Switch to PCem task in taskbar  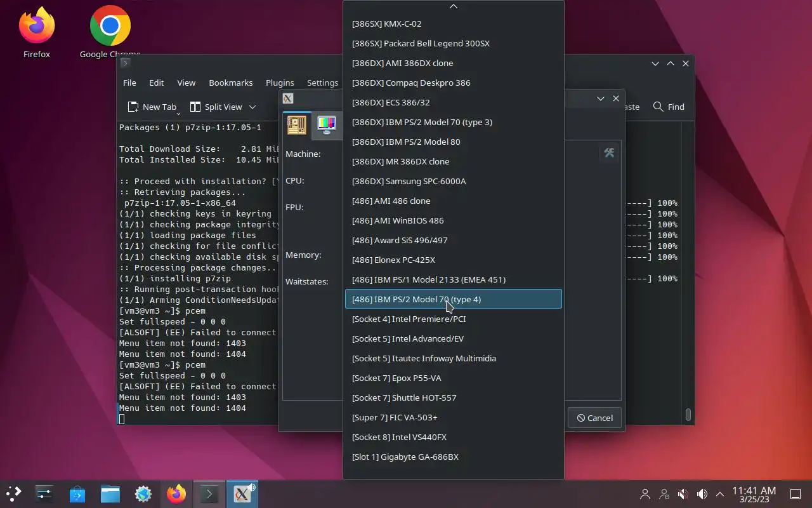[242, 493]
